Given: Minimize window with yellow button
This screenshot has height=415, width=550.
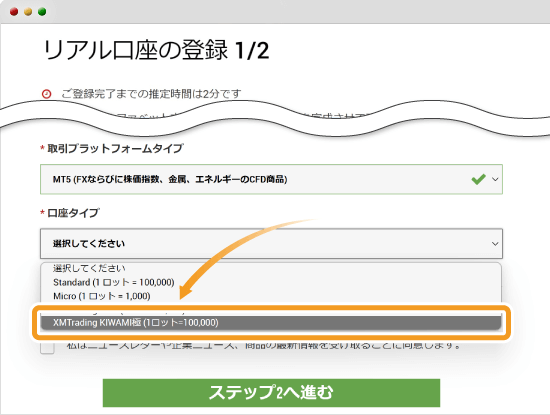Looking at the screenshot, I should click(28, 12).
